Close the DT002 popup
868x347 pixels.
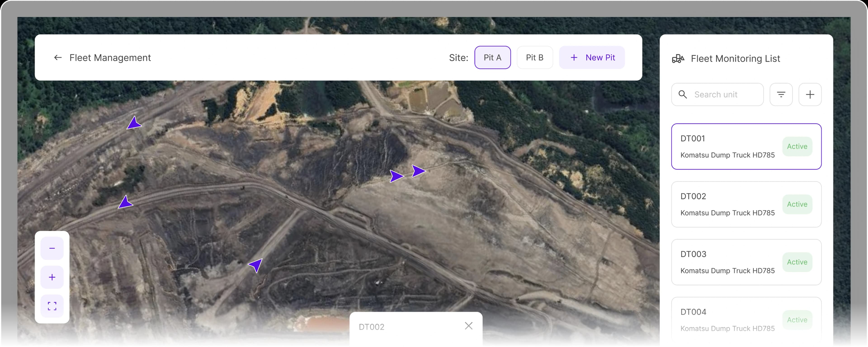point(468,326)
